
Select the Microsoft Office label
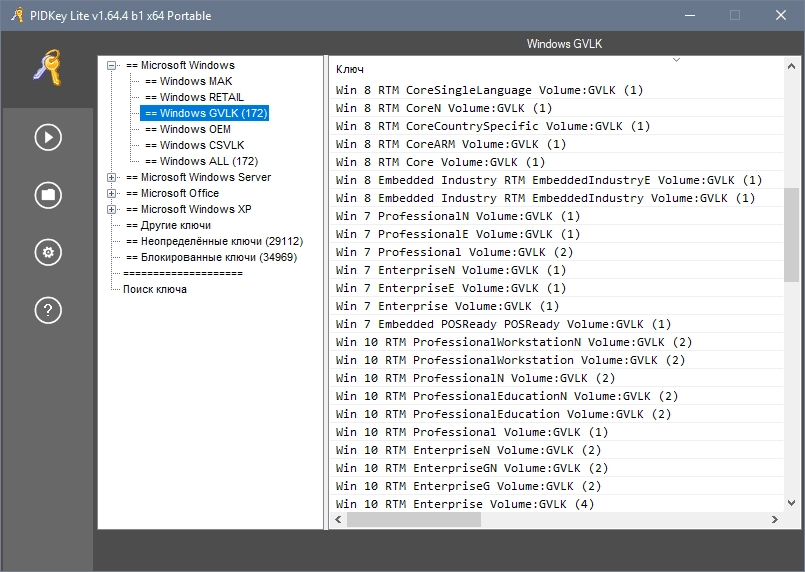click(x=172, y=193)
